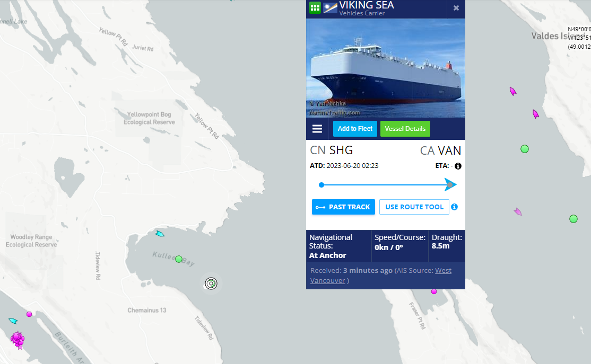Click Use Route Tool button
Image resolution: width=591 pixels, height=364 pixels.
point(414,207)
